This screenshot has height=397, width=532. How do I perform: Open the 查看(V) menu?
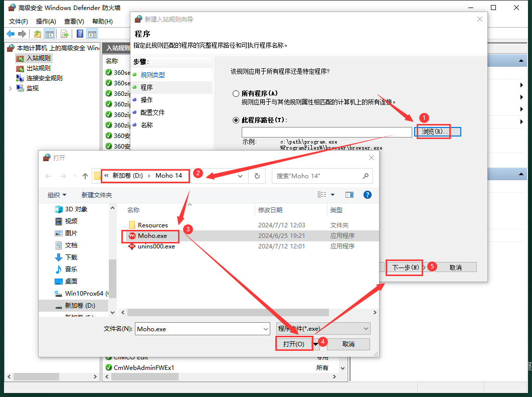74,22
